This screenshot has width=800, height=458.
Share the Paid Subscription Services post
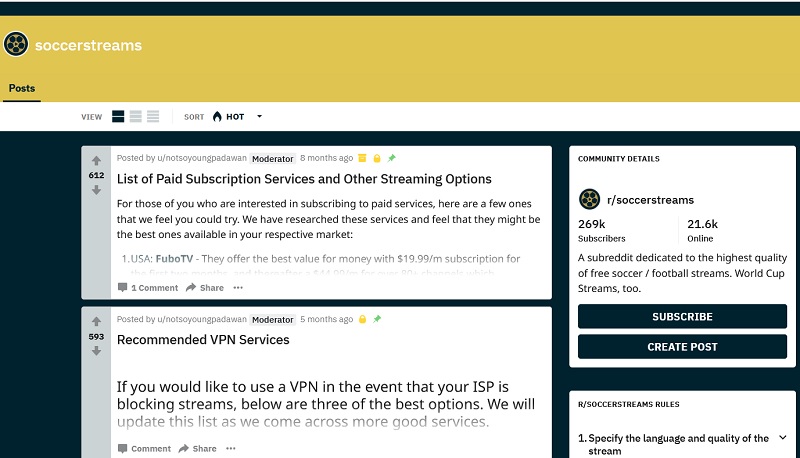point(205,288)
